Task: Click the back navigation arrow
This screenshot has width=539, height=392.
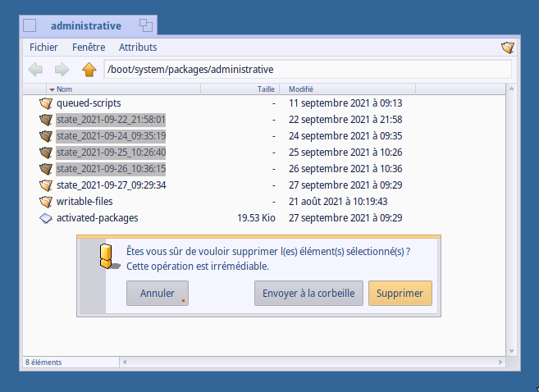Action: point(35,70)
